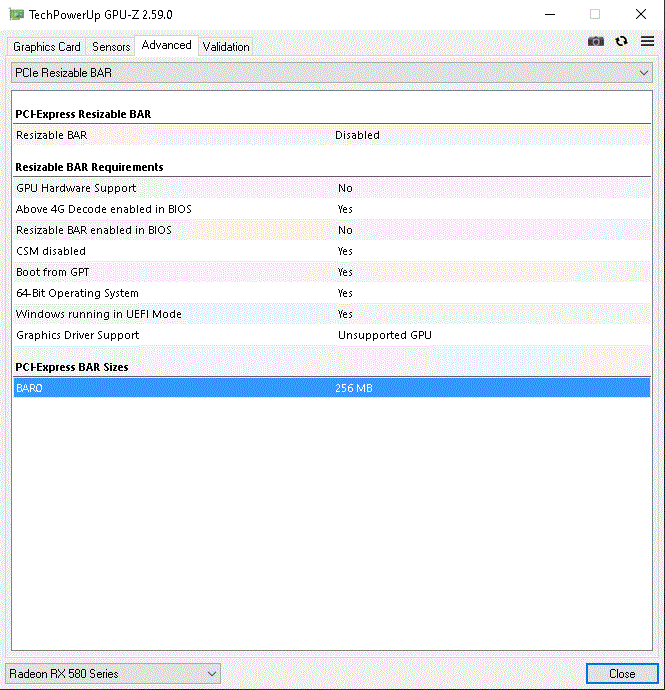Select the Graphics Driver Support row

tap(331, 335)
